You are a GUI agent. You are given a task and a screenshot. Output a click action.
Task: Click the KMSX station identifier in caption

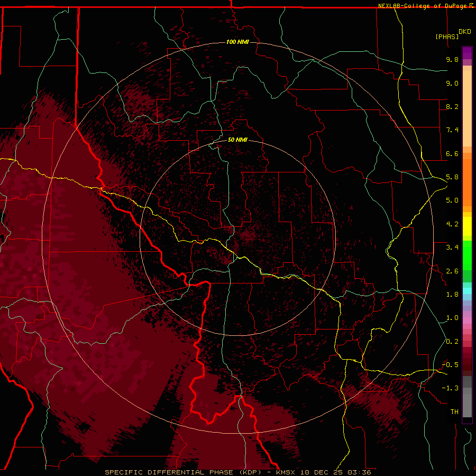[286, 472]
